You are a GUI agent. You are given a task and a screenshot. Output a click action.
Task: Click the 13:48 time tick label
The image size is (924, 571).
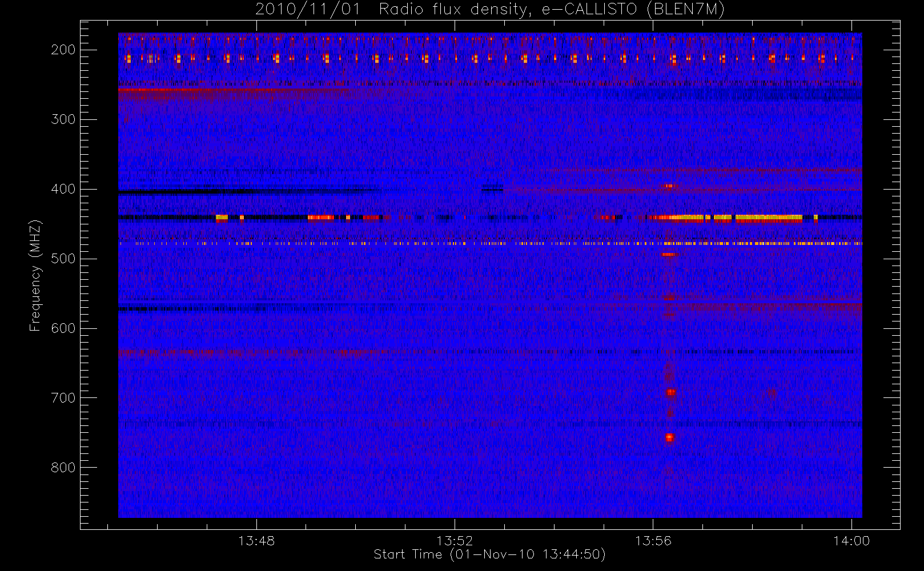(256, 541)
